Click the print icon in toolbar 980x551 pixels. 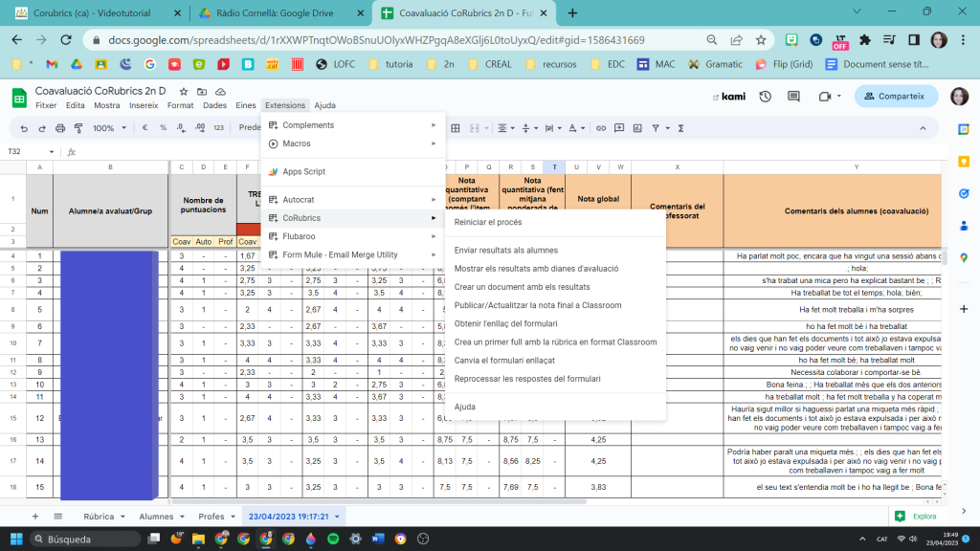(59, 128)
